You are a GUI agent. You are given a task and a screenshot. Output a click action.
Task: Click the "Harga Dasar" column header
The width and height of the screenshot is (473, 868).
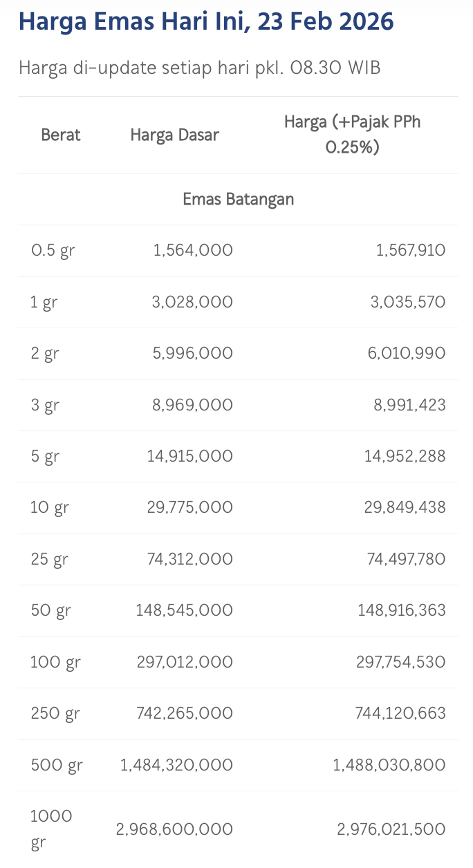[174, 135]
